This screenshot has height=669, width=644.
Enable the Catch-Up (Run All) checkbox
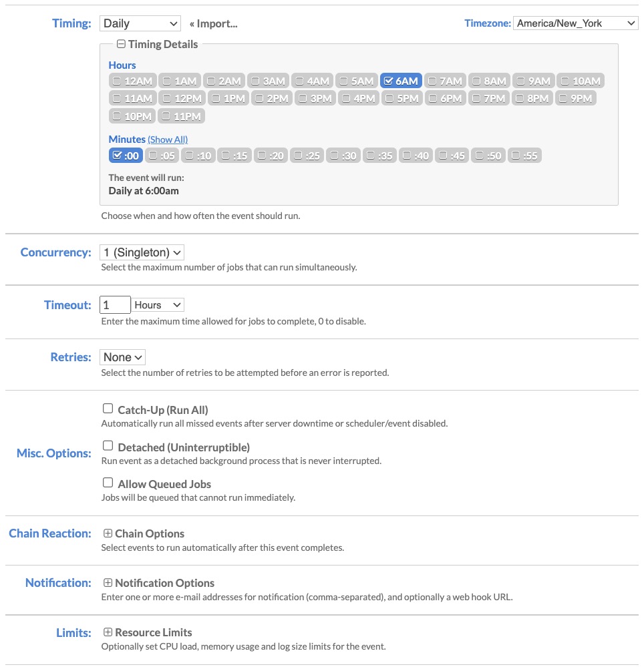coord(108,409)
